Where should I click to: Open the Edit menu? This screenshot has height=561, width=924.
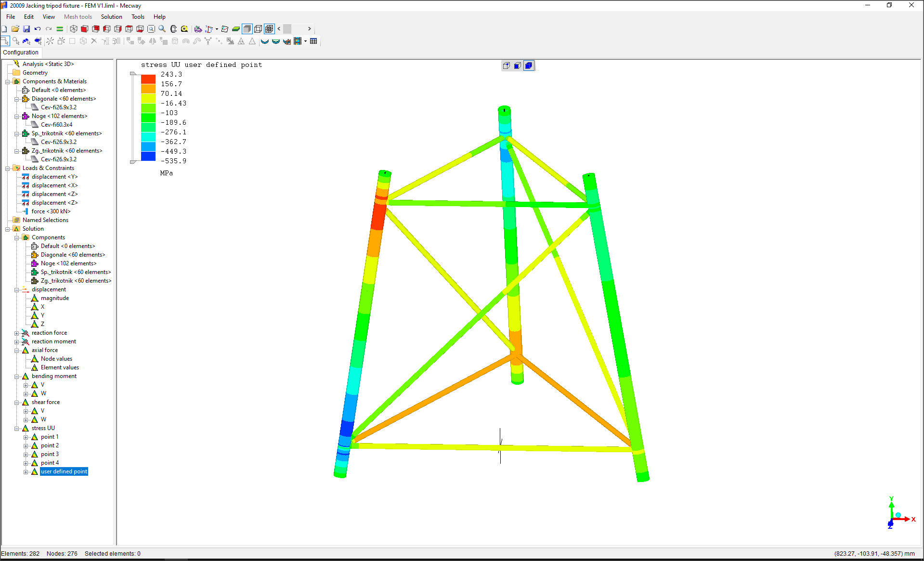[29, 17]
